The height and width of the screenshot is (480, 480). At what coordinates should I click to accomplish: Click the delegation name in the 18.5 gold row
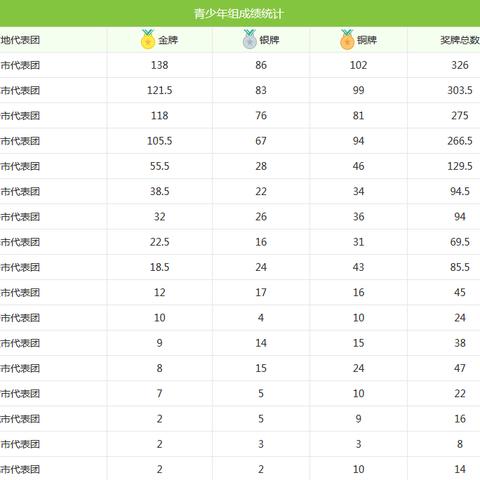click(x=20, y=267)
